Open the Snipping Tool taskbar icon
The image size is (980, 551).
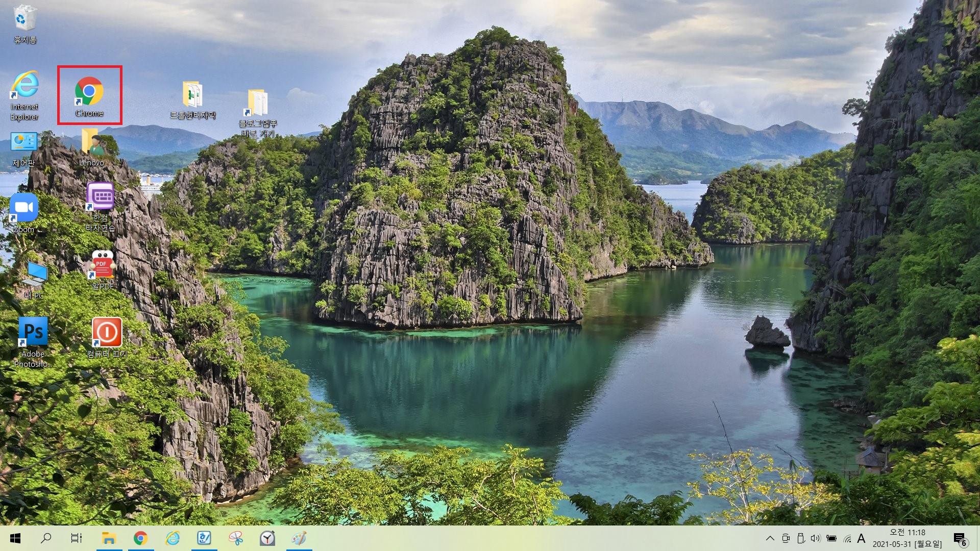click(236, 538)
